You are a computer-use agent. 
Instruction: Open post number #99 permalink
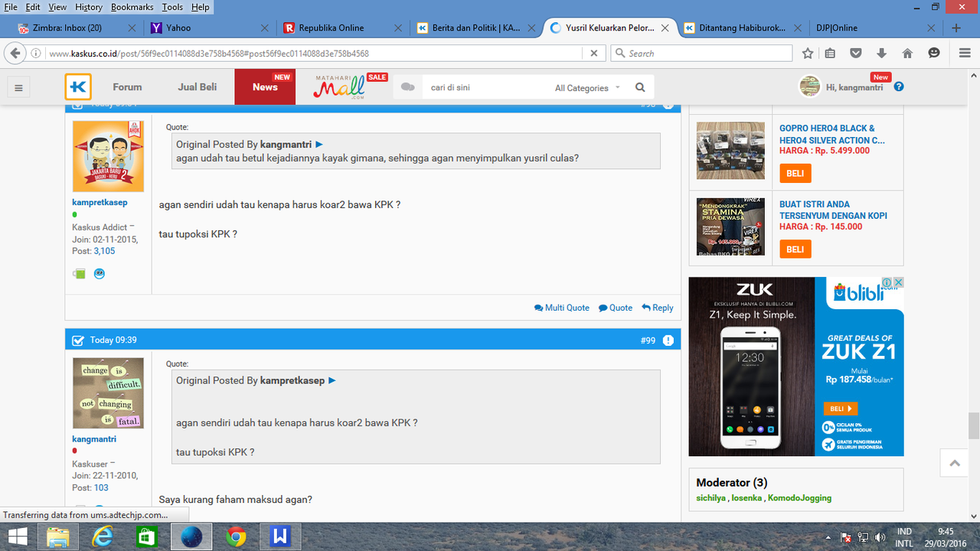click(648, 340)
